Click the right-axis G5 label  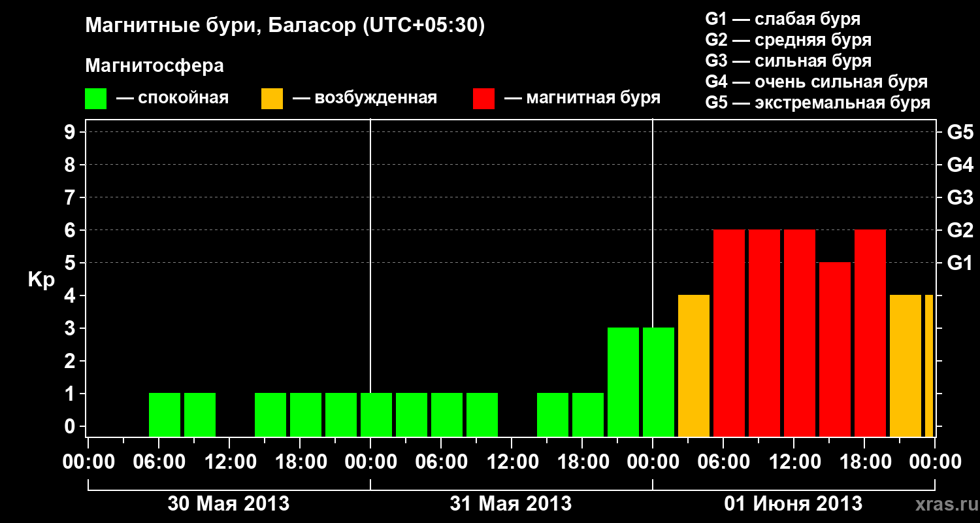pos(960,132)
